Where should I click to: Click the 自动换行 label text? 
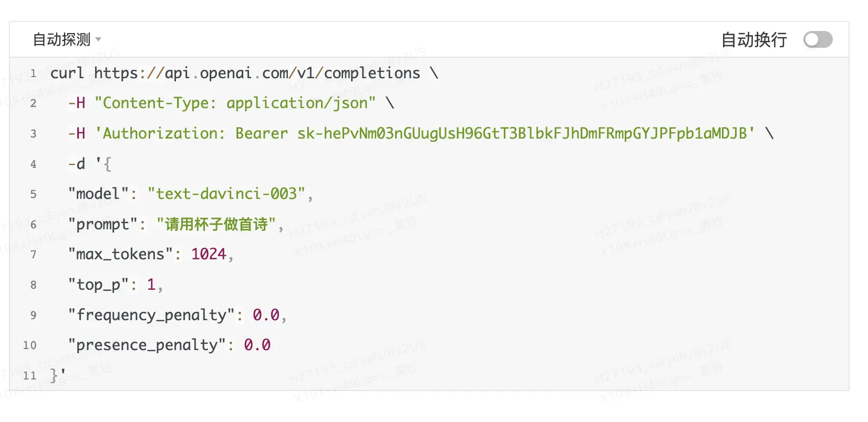click(x=754, y=39)
